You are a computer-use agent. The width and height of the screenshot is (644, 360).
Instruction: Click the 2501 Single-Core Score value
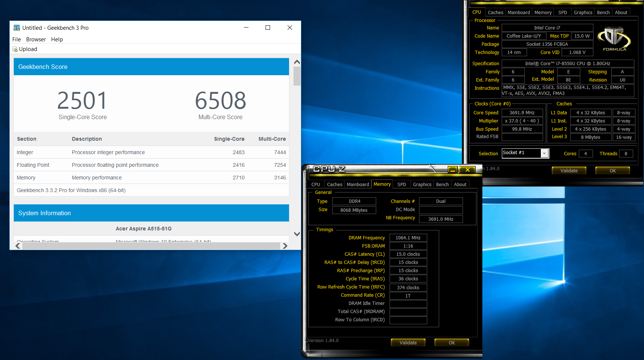point(82,101)
